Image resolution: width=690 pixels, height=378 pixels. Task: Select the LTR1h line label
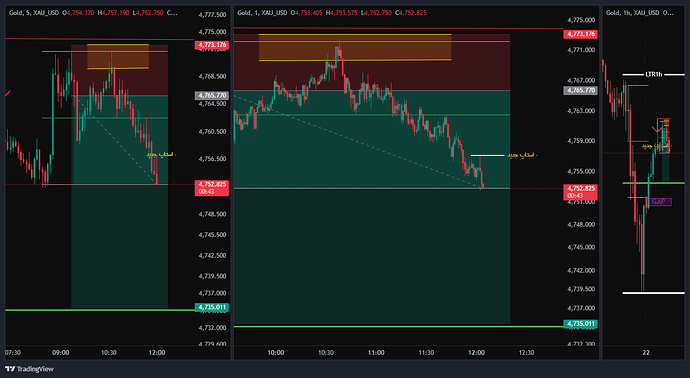[653, 74]
